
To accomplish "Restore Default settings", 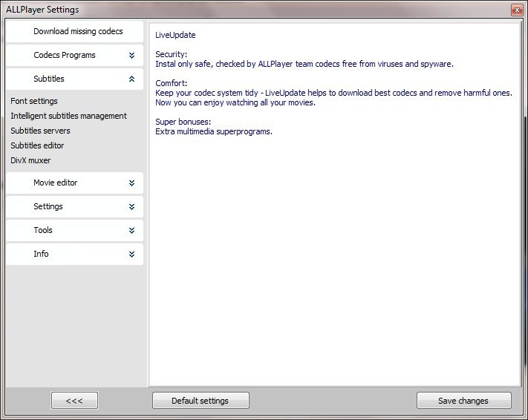I will coord(201,401).
